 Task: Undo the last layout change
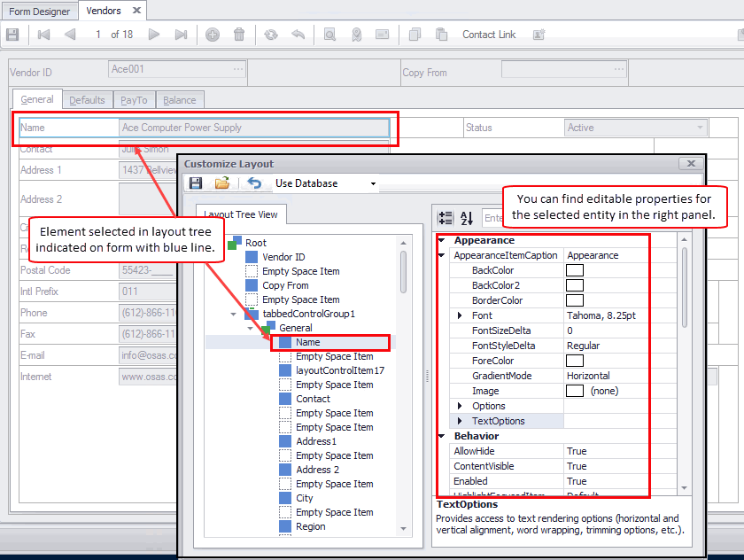tap(254, 183)
